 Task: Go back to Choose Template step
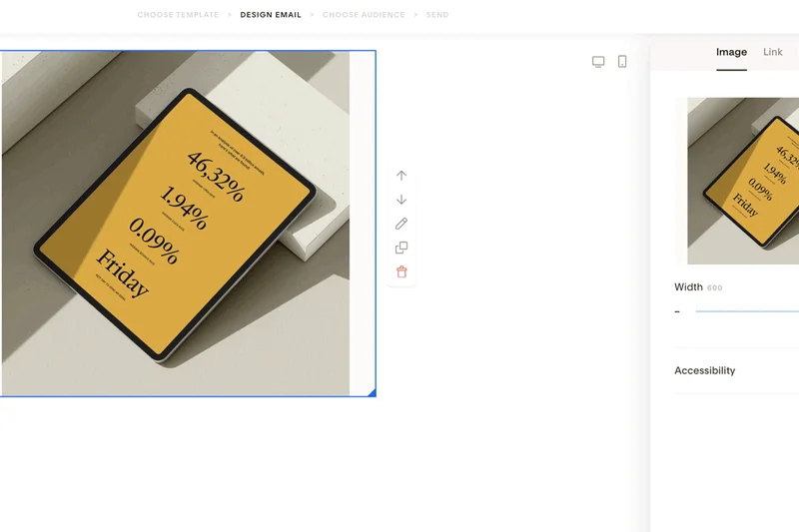(178, 15)
